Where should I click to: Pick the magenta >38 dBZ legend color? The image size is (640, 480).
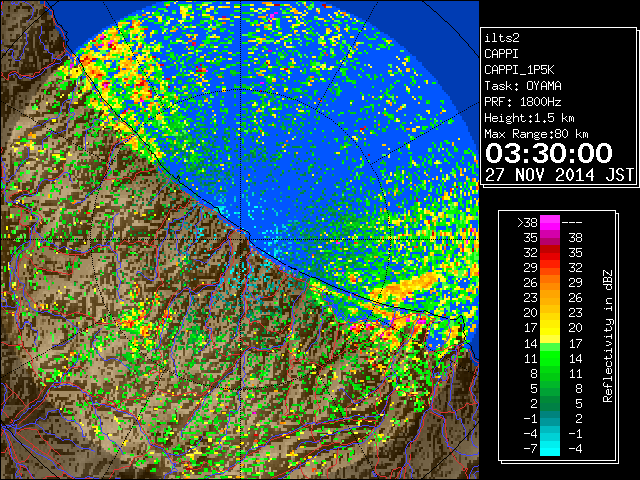(550, 223)
